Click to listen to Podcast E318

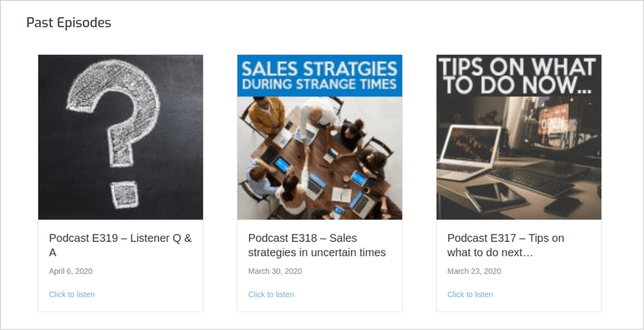tap(271, 295)
